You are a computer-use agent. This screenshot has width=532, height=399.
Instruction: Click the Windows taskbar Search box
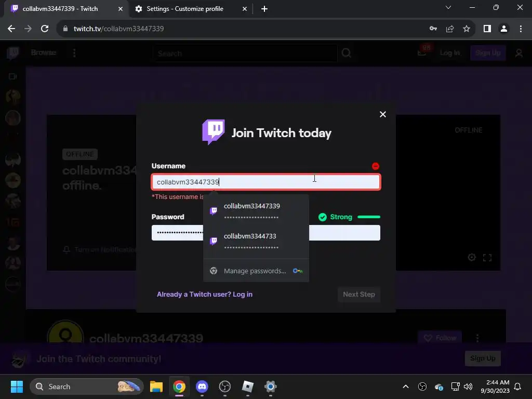click(87, 387)
